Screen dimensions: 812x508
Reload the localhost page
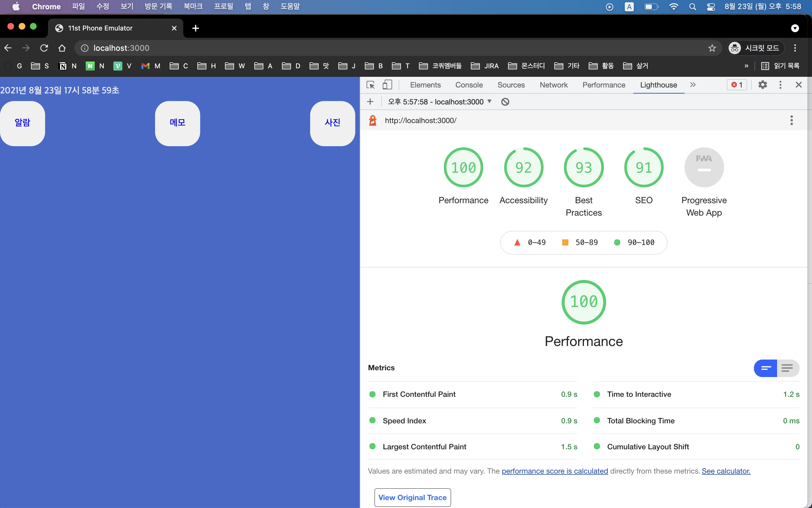coord(44,48)
